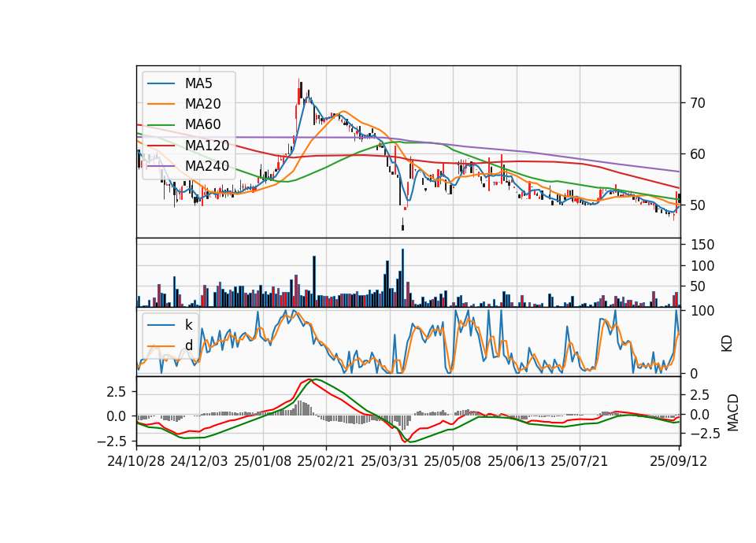Screen dimensions: 756x543
Task: Click the purple MA240 legend line sample
Action: (x=161, y=166)
